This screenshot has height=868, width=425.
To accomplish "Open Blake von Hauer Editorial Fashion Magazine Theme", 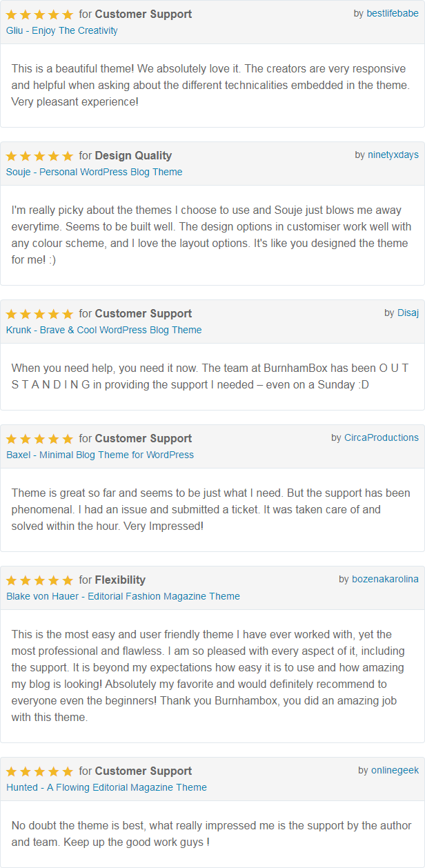I will (x=123, y=596).
